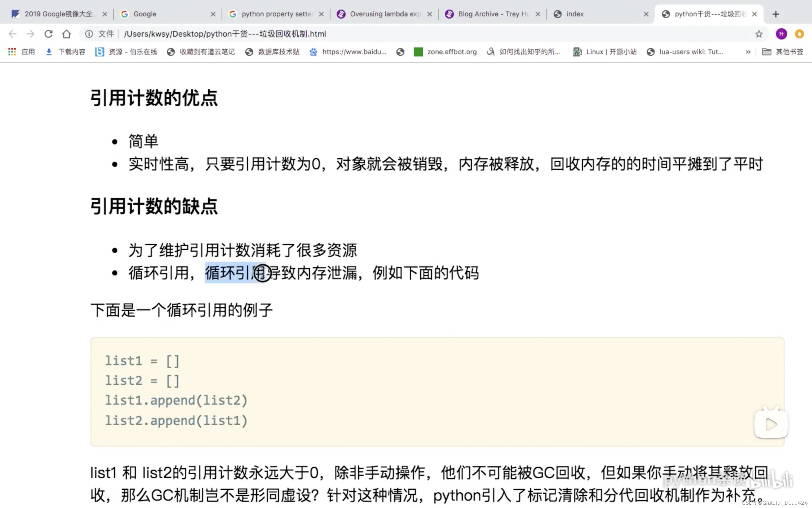Screen dimensions: 812x508
Task: Expand hidden bookmarks with the » chevron
Action: [x=748, y=52]
